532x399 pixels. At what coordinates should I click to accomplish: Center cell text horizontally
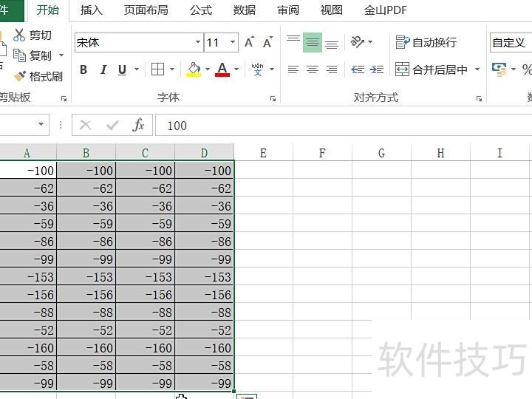313,69
